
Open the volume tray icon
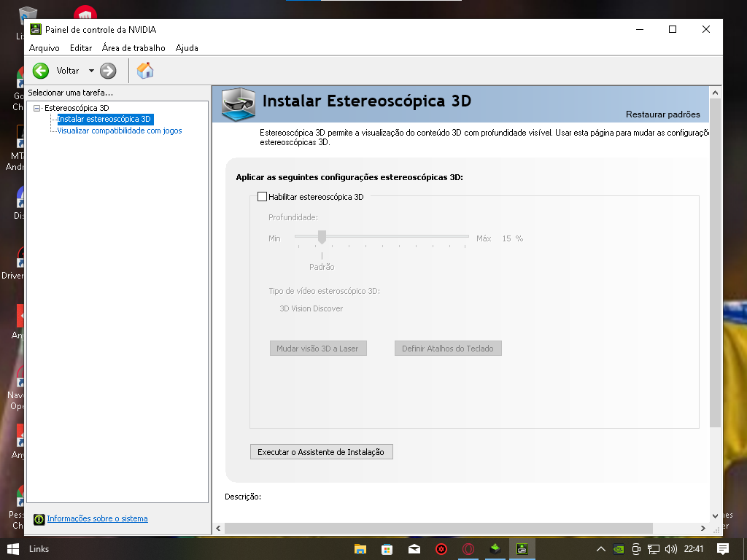(x=671, y=549)
